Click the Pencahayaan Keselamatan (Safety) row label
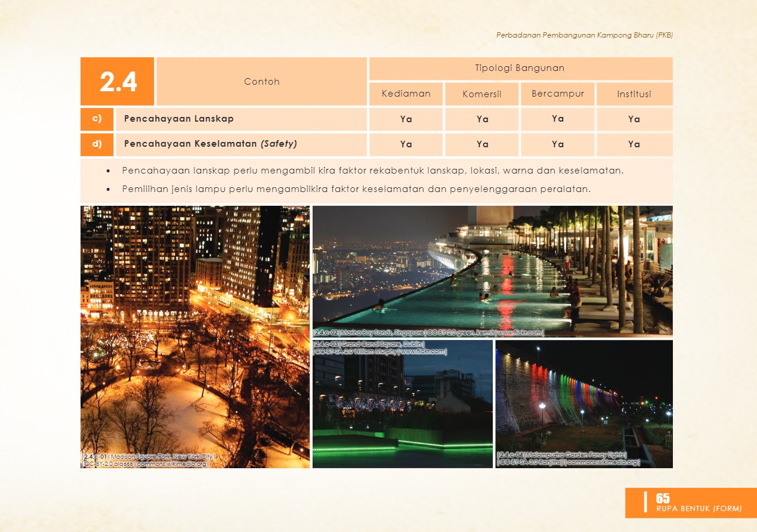Viewport: 757px width, 532px height. [x=211, y=144]
